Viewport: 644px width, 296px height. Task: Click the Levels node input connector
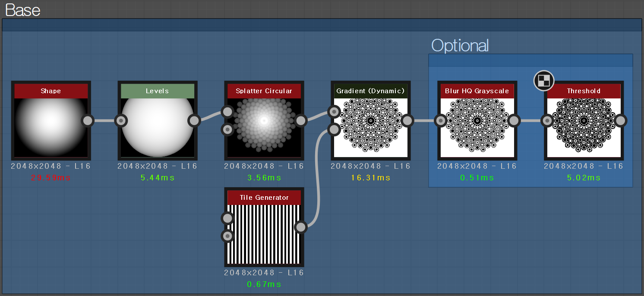click(x=121, y=121)
